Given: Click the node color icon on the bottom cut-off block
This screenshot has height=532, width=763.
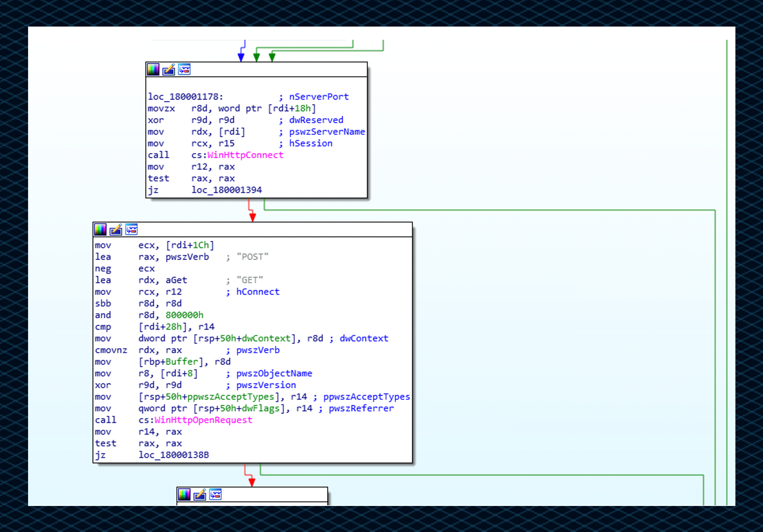Looking at the screenshot, I should point(184,494).
